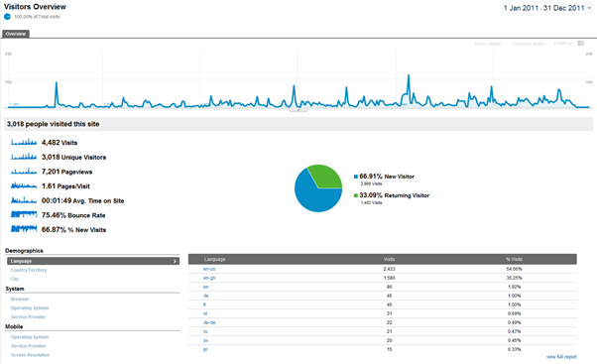Click the Bounce Rate sparkline icon
Image resolution: width=597 pixels, height=364 pixels.
(x=24, y=215)
